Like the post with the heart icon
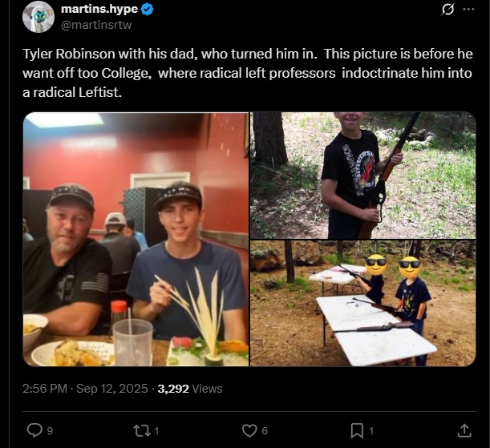This screenshot has width=490, height=448. click(249, 430)
